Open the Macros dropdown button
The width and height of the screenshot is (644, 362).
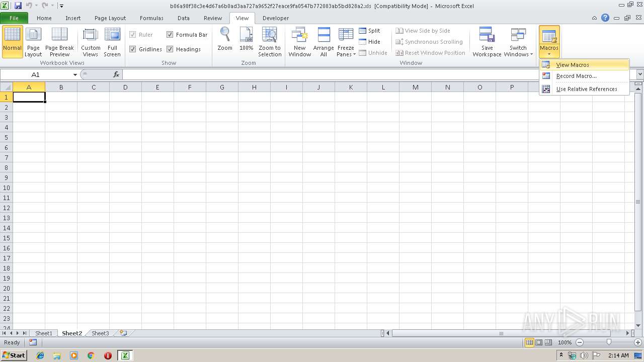(x=549, y=51)
